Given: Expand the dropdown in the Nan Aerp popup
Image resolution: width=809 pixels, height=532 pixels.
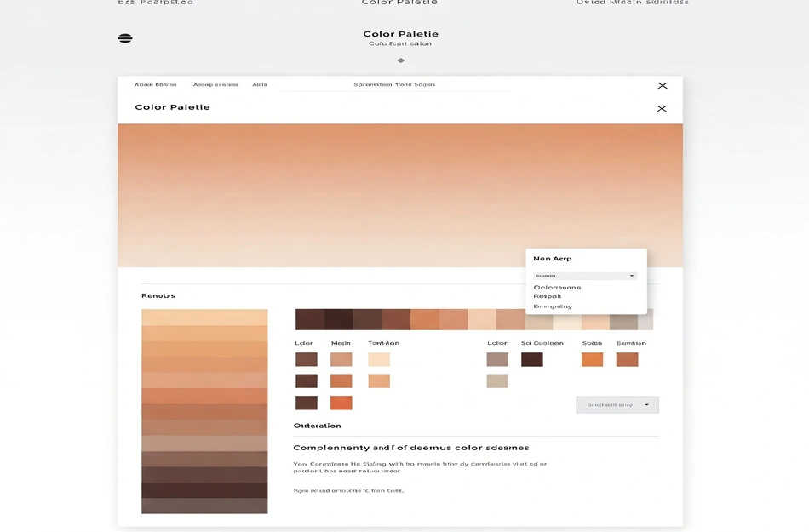Looking at the screenshot, I should coord(585,276).
